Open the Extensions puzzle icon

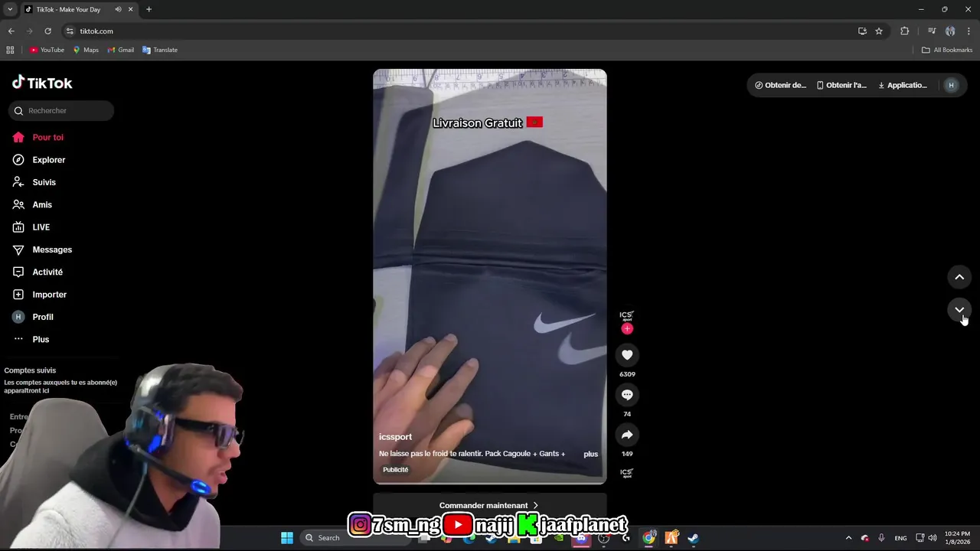tap(904, 31)
